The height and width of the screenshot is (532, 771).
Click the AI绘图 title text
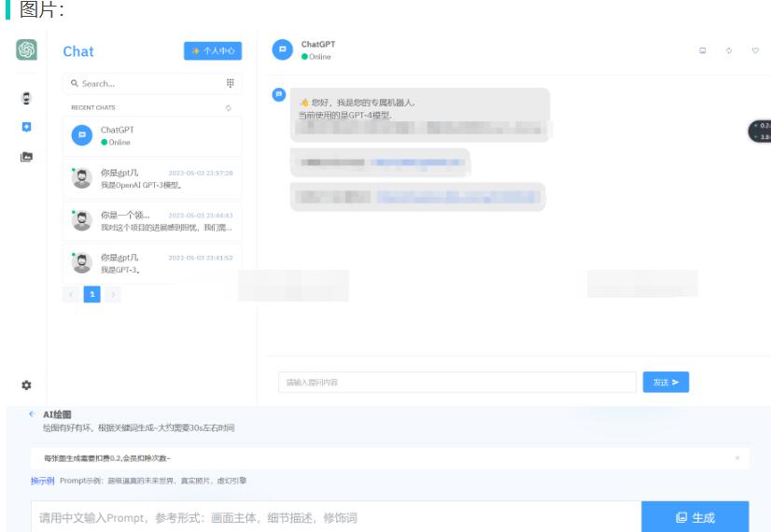(57, 414)
